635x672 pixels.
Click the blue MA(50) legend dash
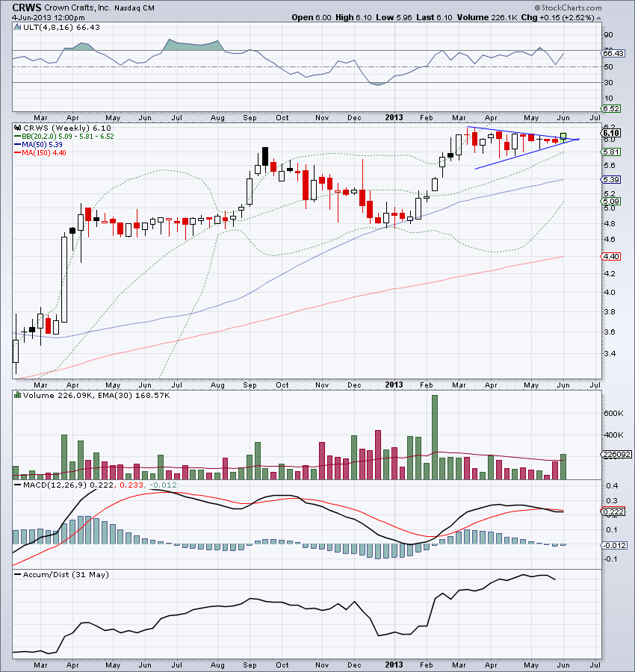click(x=18, y=144)
